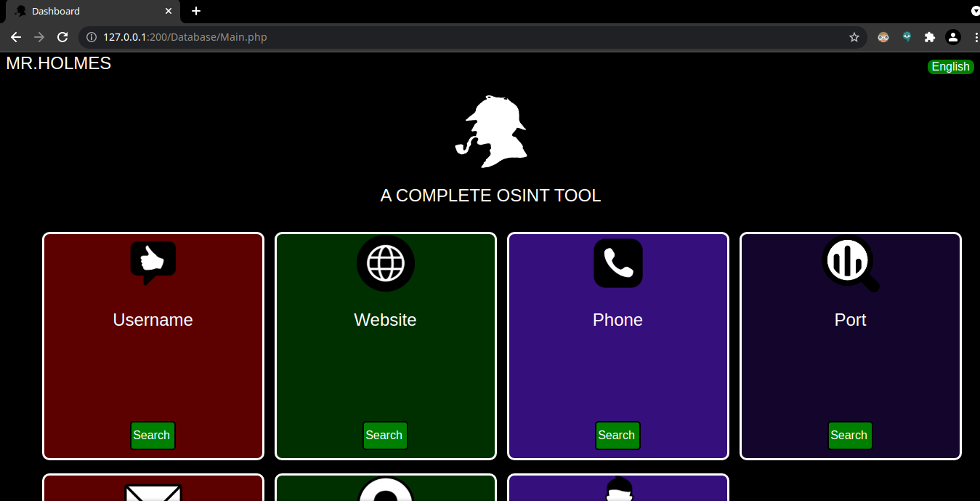
Task: Open a new browser tab
Action: 196,11
